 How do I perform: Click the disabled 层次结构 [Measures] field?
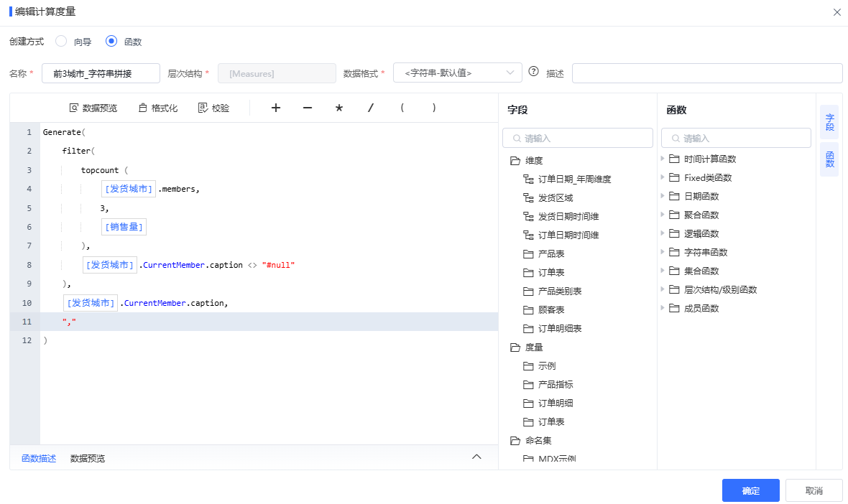coord(277,73)
